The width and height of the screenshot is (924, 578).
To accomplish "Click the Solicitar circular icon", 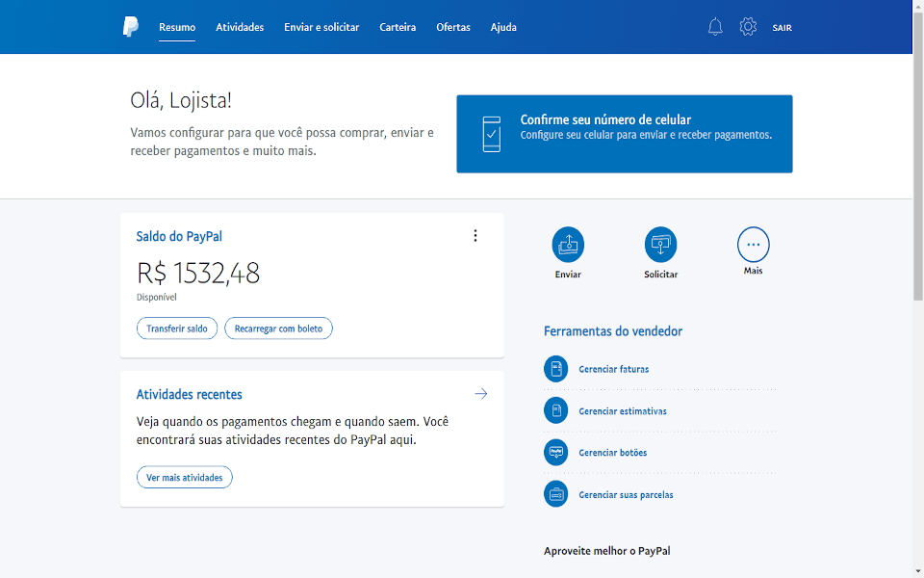I will [660, 244].
